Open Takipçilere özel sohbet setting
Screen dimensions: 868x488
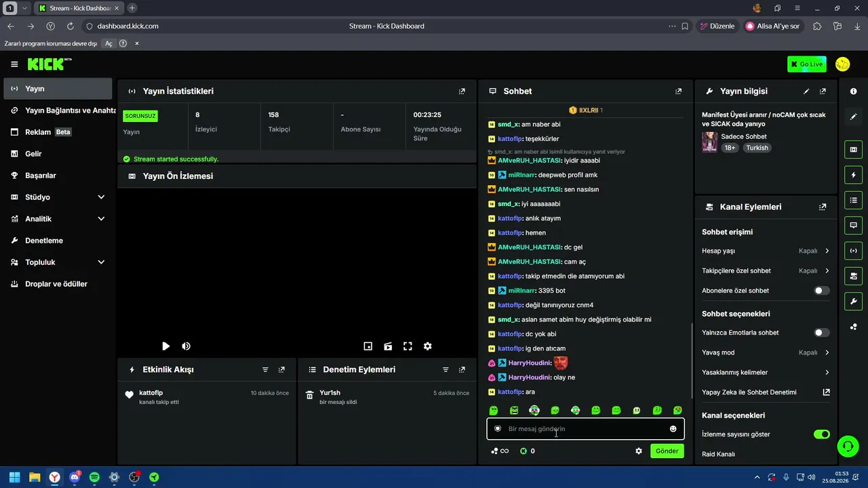pyautogui.click(x=766, y=270)
